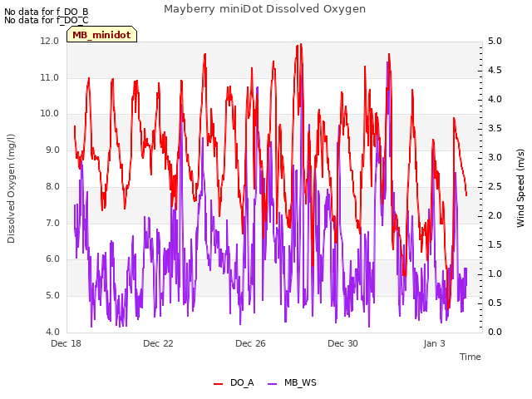Viewport: 532px width, 399px height.
Task: Click the Wind Speed (m/s) axis label
Action: click(520, 188)
